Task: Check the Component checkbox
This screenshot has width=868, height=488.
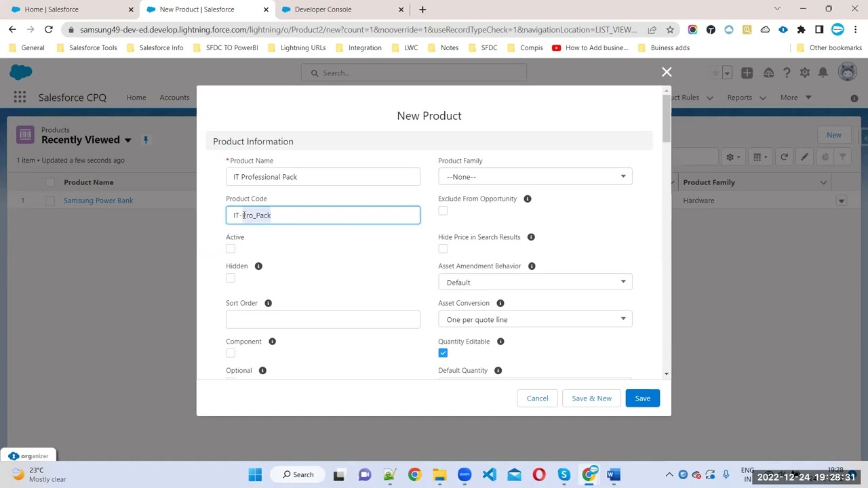Action: click(x=231, y=353)
